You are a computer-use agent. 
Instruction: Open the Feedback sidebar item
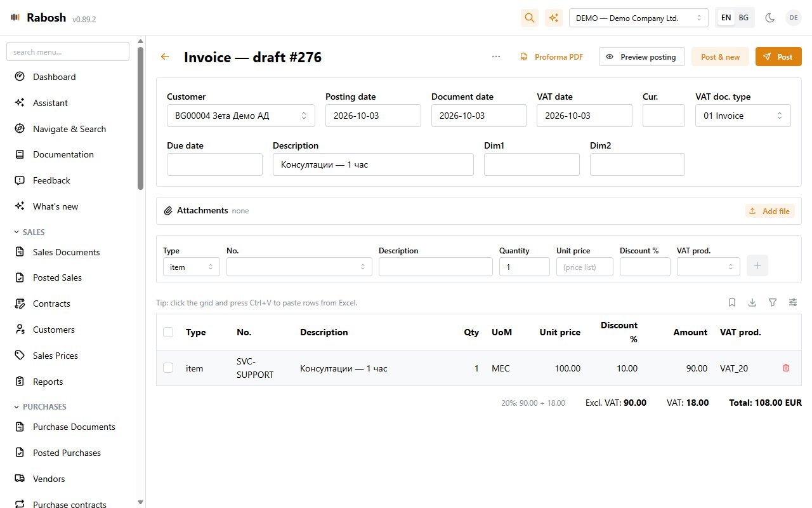69,180
